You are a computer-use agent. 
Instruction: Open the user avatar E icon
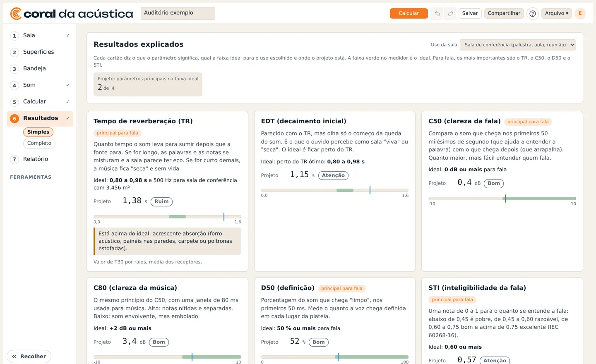pos(580,13)
